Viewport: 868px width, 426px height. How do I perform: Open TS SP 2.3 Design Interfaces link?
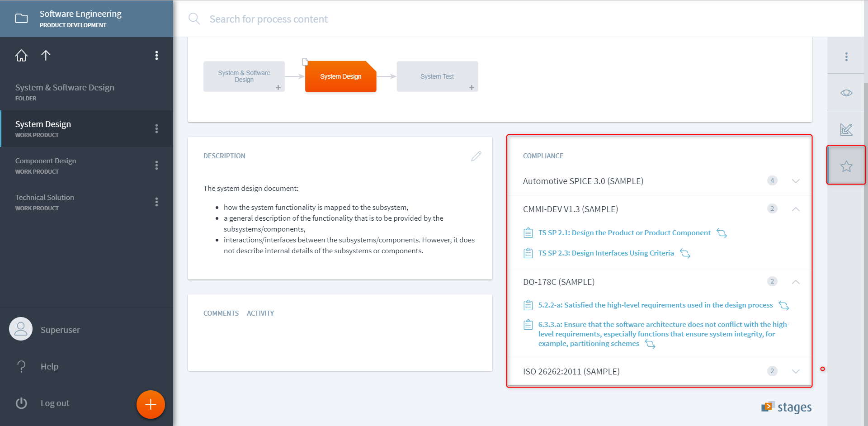coord(606,253)
